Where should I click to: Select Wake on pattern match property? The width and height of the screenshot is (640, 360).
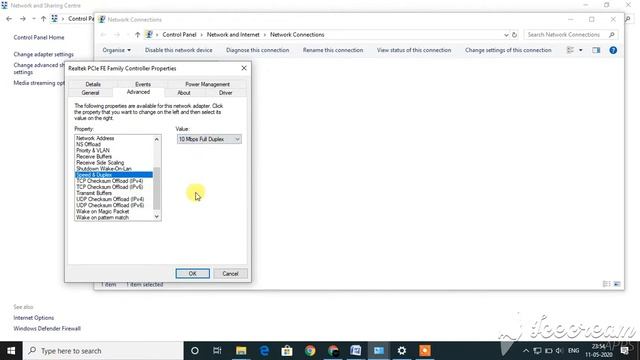(102, 218)
